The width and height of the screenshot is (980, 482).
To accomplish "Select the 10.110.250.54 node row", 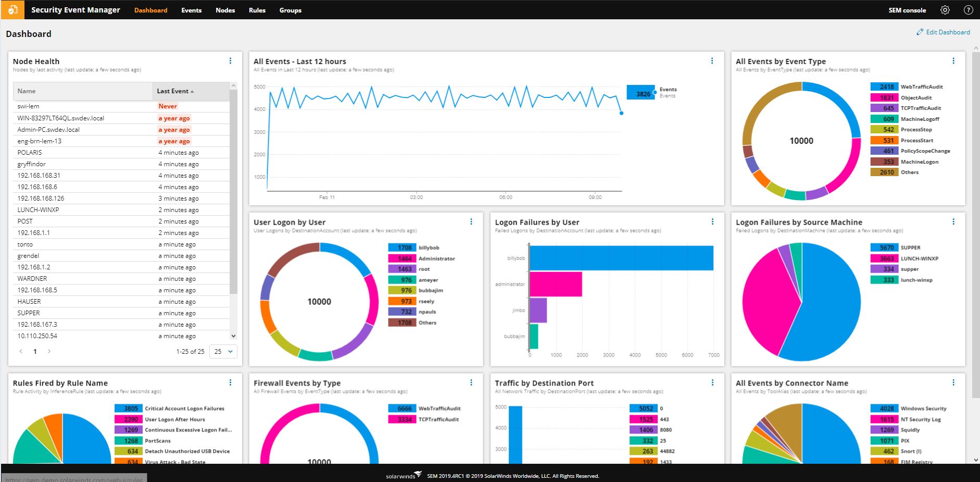I will tap(121, 336).
